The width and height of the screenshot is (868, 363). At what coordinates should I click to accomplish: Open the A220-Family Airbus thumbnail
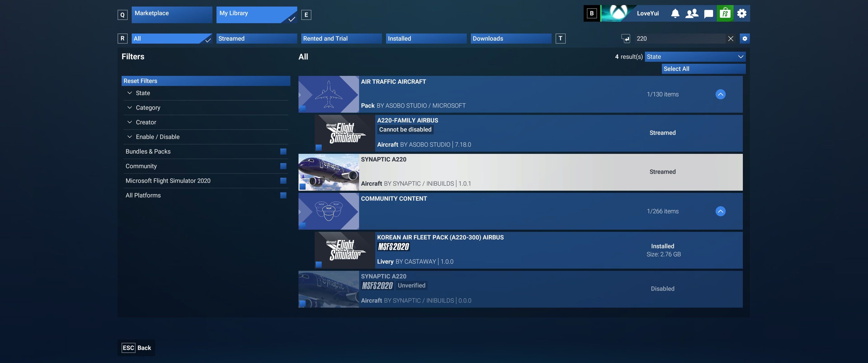345,133
